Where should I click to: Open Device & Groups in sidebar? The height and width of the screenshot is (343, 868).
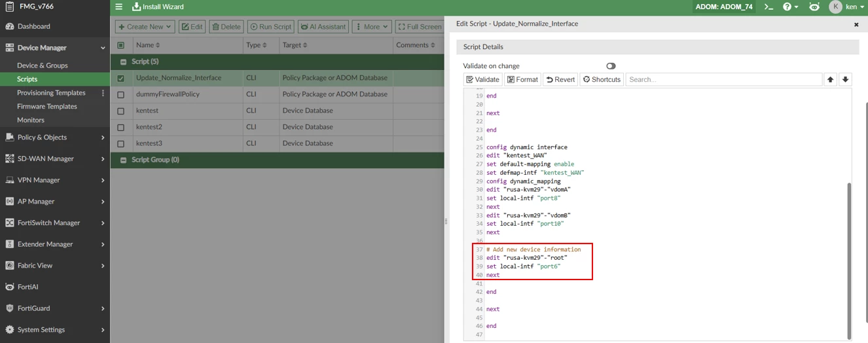(42, 65)
